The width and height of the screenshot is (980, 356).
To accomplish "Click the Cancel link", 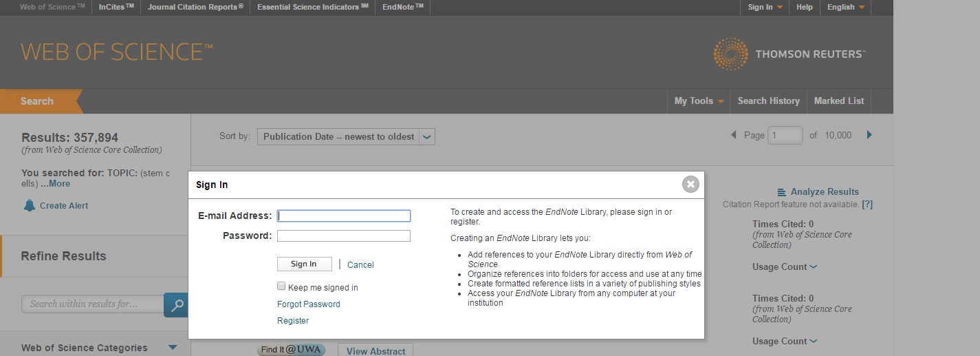I will coord(360,264).
